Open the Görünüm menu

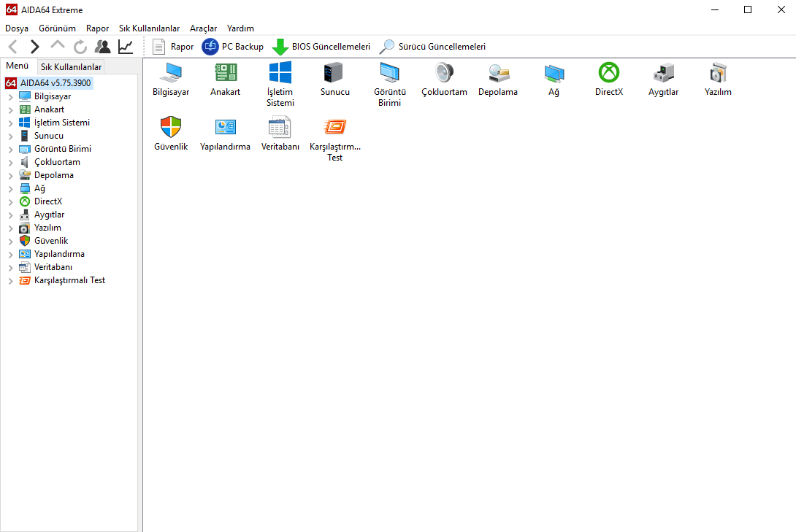58,28
